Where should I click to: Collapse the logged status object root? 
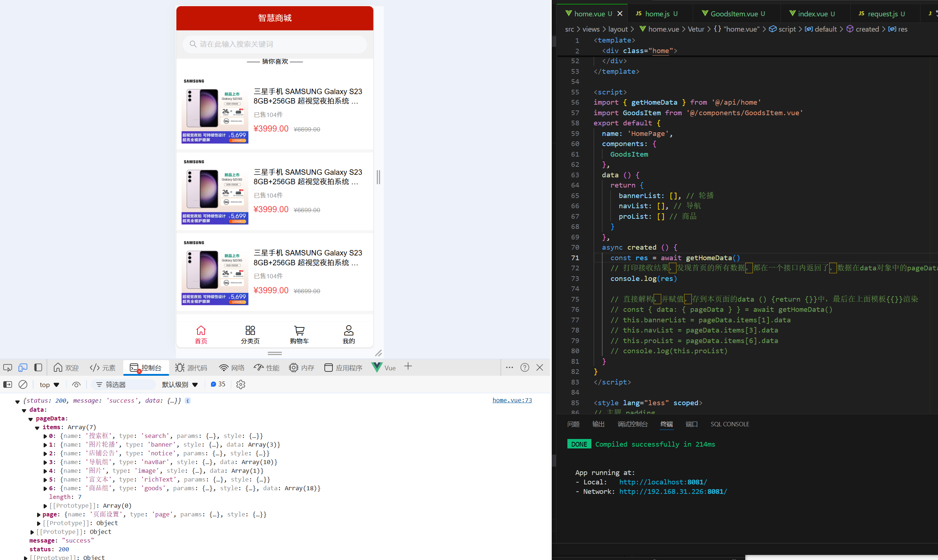point(17,402)
